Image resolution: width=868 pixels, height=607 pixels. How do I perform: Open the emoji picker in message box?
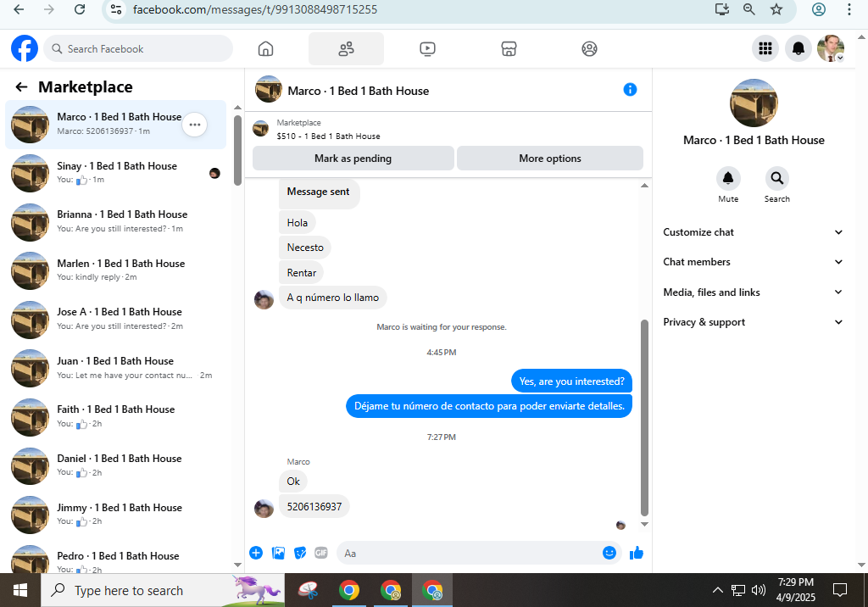point(609,553)
